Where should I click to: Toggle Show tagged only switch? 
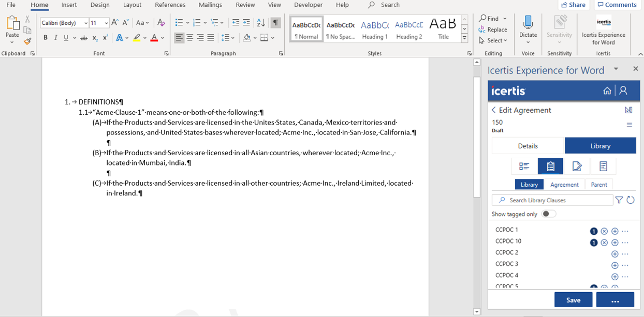(549, 214)
